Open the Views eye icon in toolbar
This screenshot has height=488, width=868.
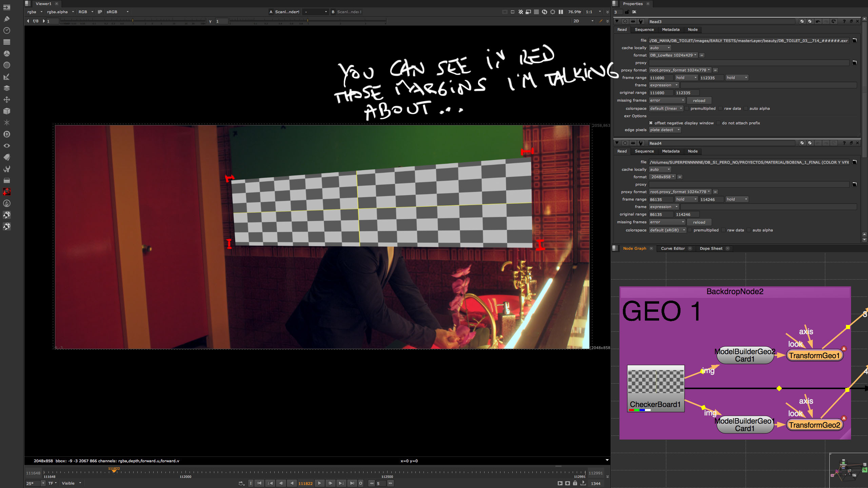click(6, 146)
